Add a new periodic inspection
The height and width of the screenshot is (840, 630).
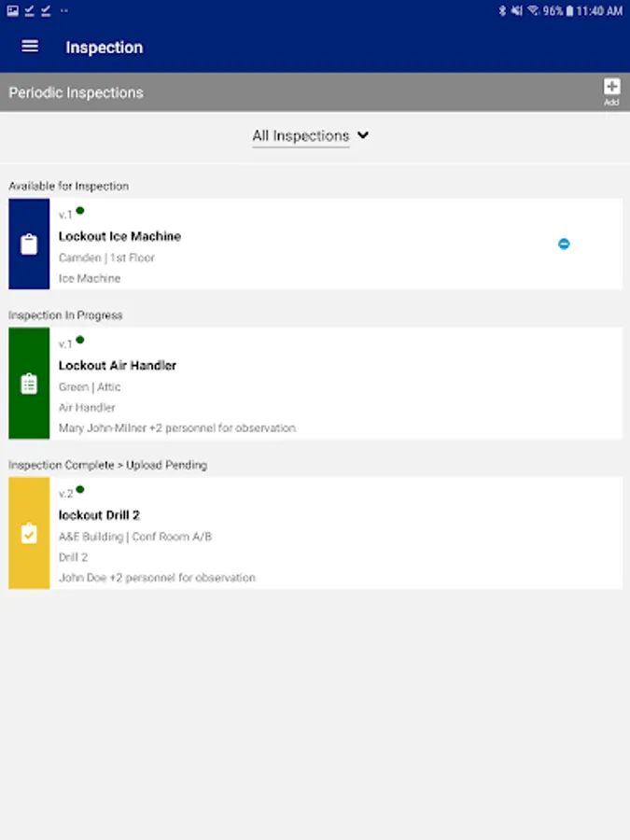point(611,91)
